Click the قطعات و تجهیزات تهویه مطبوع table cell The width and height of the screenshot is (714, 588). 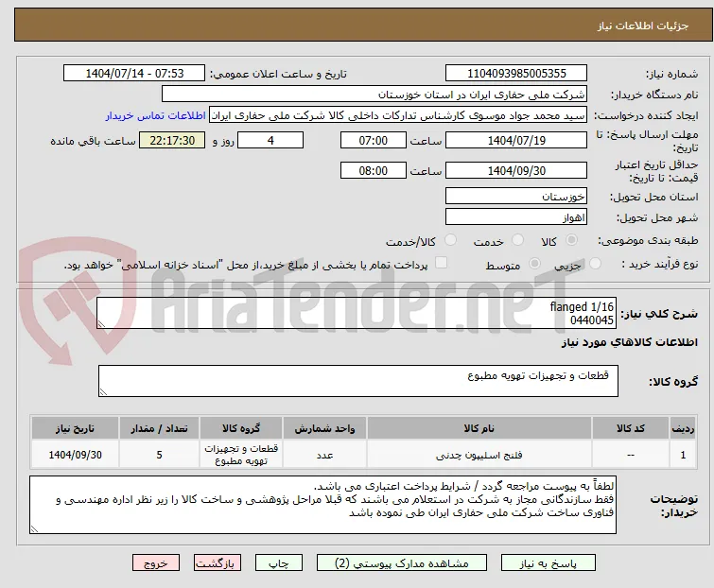tap(241, 455)
